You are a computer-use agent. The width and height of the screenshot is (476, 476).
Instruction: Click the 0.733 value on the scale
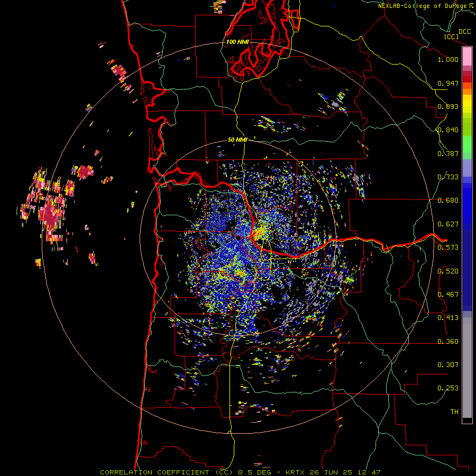(448, 177)
